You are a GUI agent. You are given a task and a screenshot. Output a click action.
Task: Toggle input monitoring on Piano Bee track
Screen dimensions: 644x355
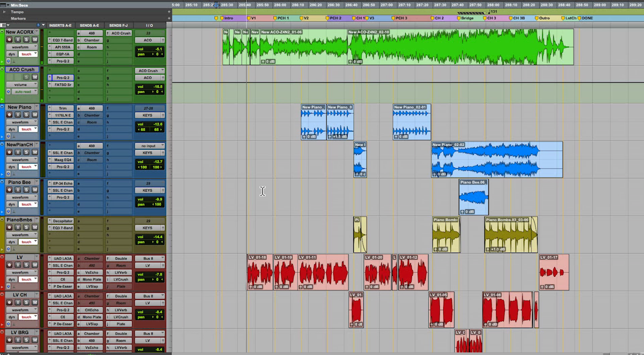18,190
